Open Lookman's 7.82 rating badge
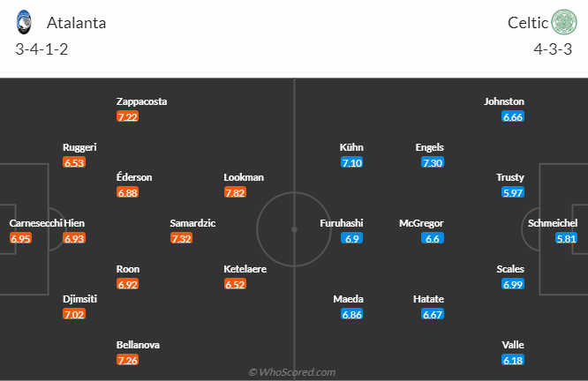Screen dimensions: 588x381 point(235,192)
